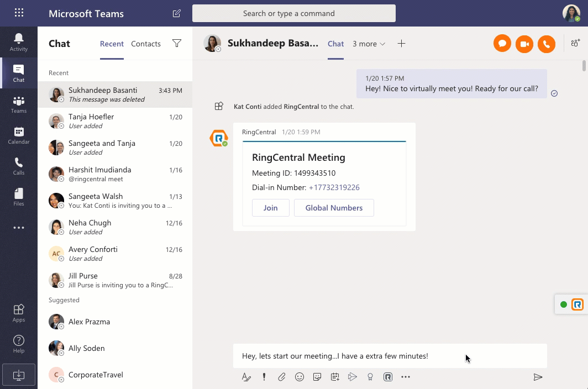Open the chat filter options
The width and height of the screenshot is (588, 389).
[x=176, y=44]
